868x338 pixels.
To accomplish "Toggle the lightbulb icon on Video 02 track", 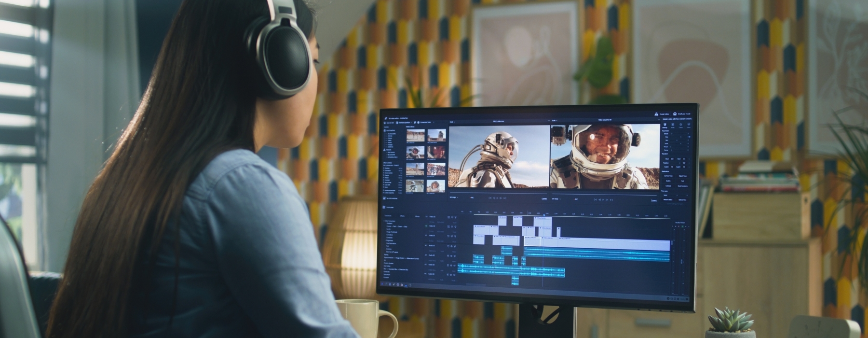I will point(455,226).
